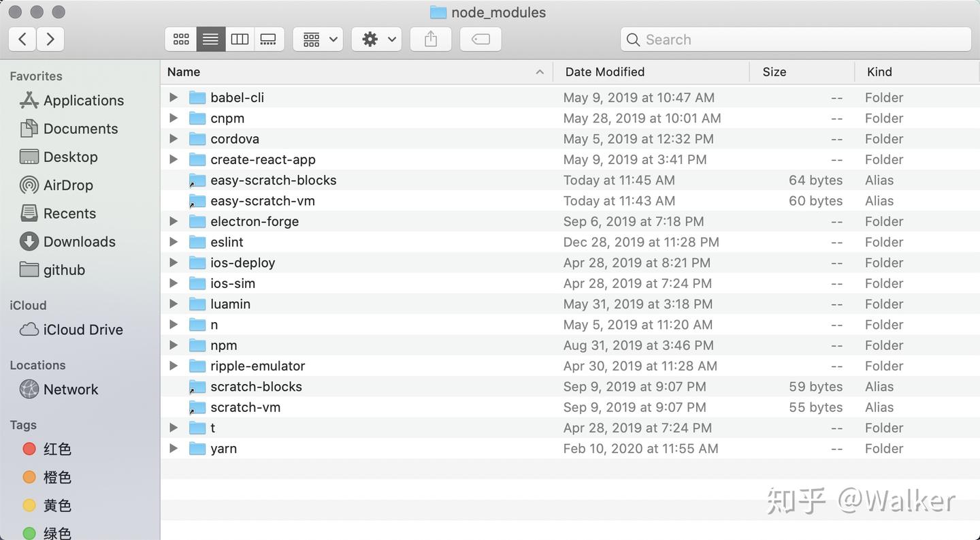
Task: Select the easy-scratch-blocks alias
Action: [273, 180]
